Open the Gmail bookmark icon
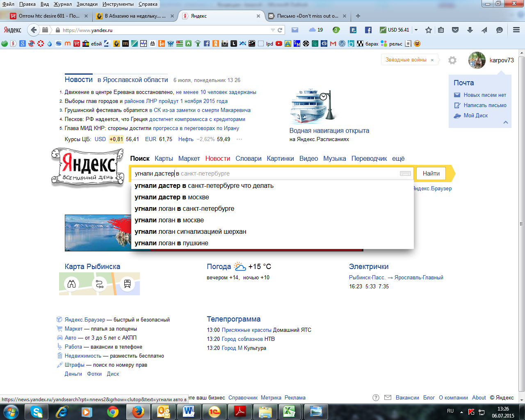This screenshot has height=420, width=525. point(333,43)
